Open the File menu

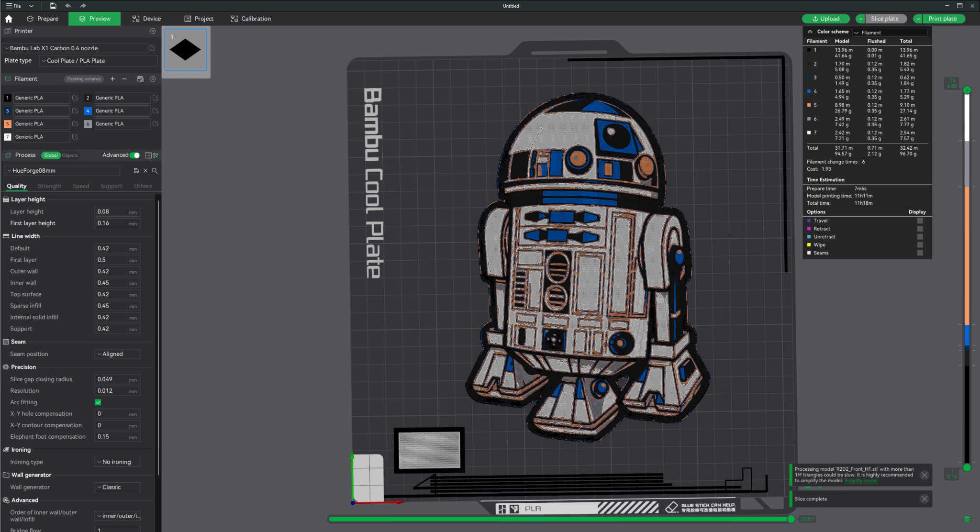[x=14, y=6]
